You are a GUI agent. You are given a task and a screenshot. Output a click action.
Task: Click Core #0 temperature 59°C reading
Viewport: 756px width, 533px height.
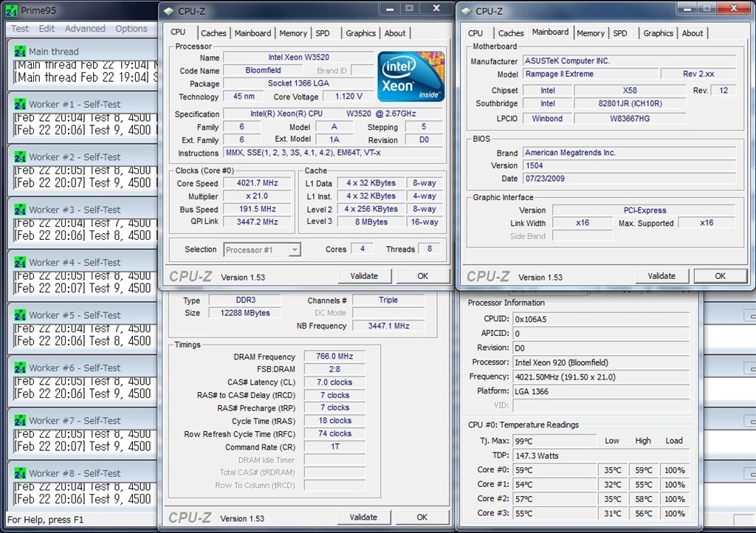(x=554, y=470)
